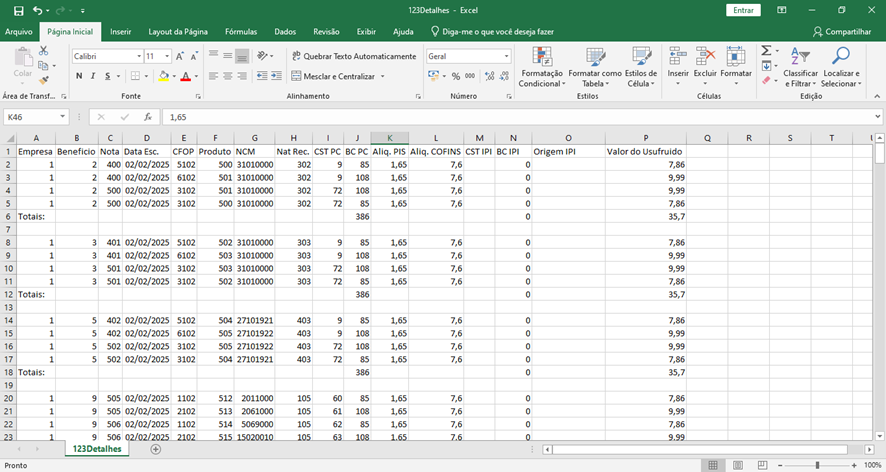Select the Format Painter brush icon

pyautogui.click(x=42, y=79)
